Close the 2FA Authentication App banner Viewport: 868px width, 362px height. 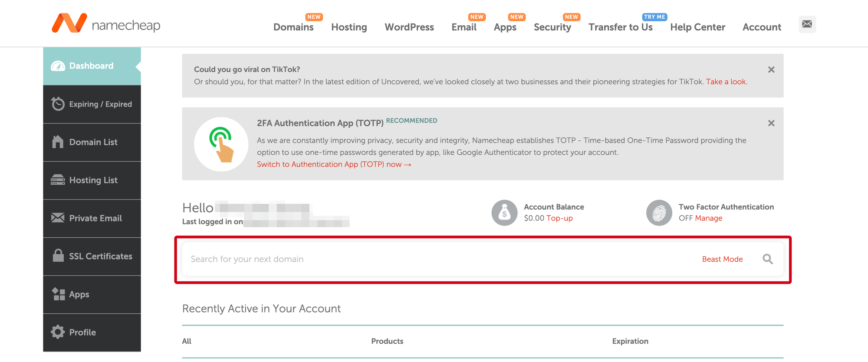(x=771, y=123)
